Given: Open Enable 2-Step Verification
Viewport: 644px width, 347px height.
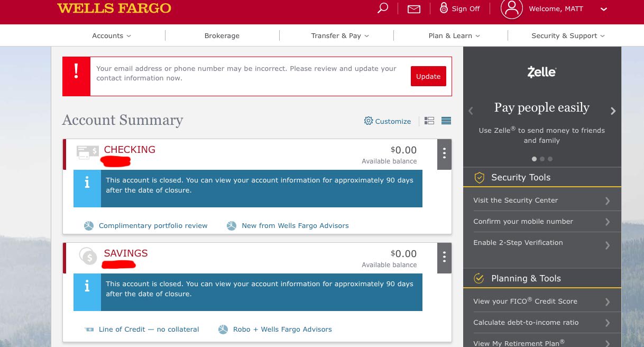Looking at the screenshot, I should tap(518, 243).
